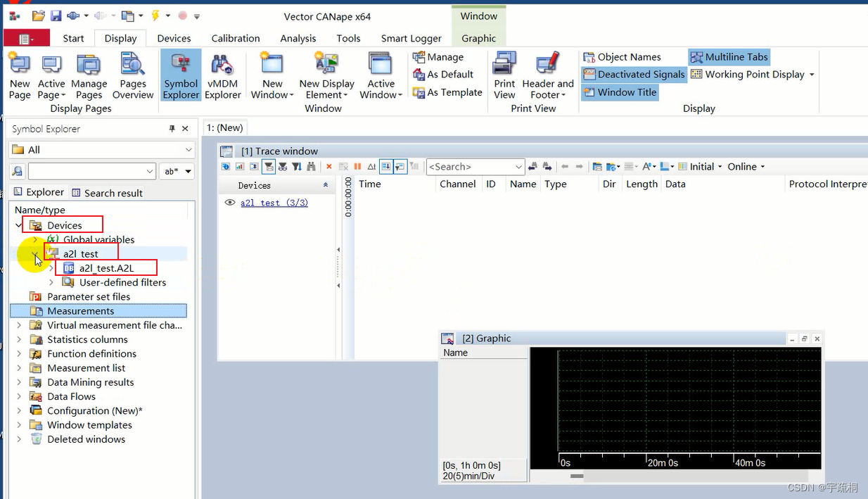Toggle the highlighted scroll mode button in Trace toolbar
Image resolution: width=868 pixels, height=499 pixels.
pos(385,167)
